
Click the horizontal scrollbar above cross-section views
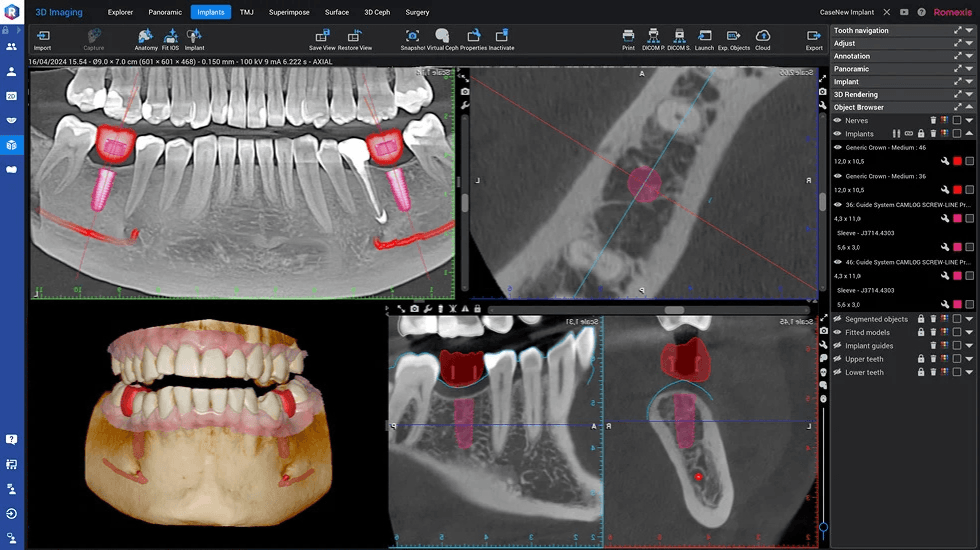click(649, 309)
